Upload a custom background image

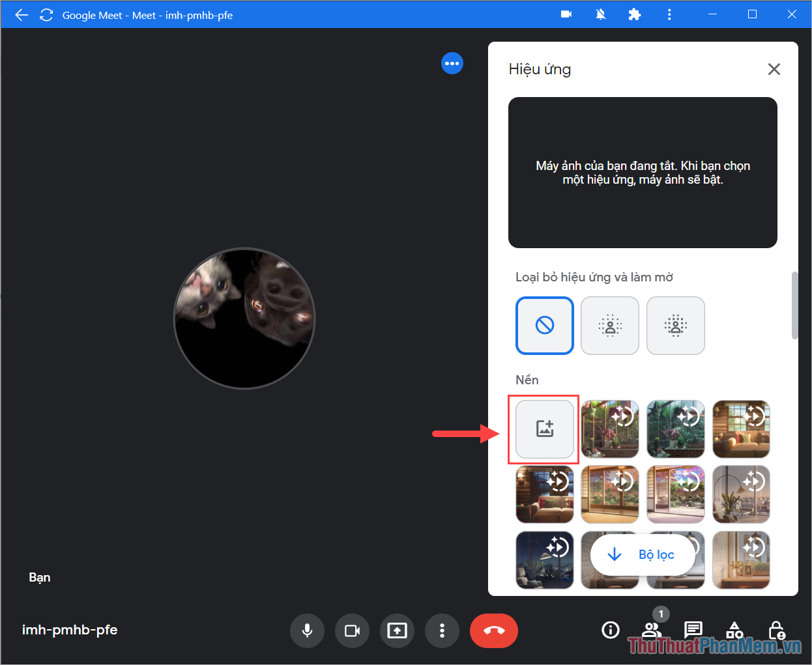click(544, 429)
